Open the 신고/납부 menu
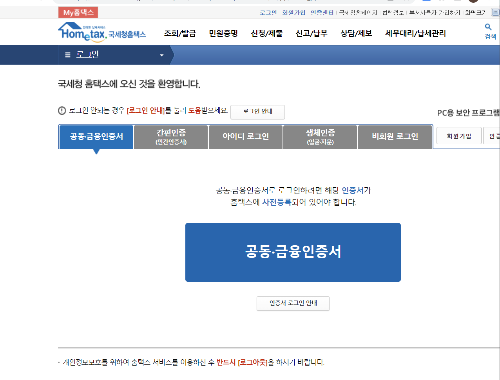Viewport: 500px width, 380px height. tap(311, 33)
